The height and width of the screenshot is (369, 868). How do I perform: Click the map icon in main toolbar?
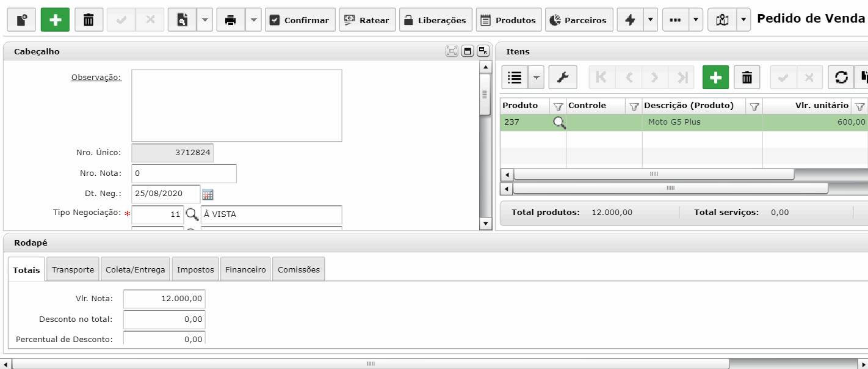(x=722, y=20)
